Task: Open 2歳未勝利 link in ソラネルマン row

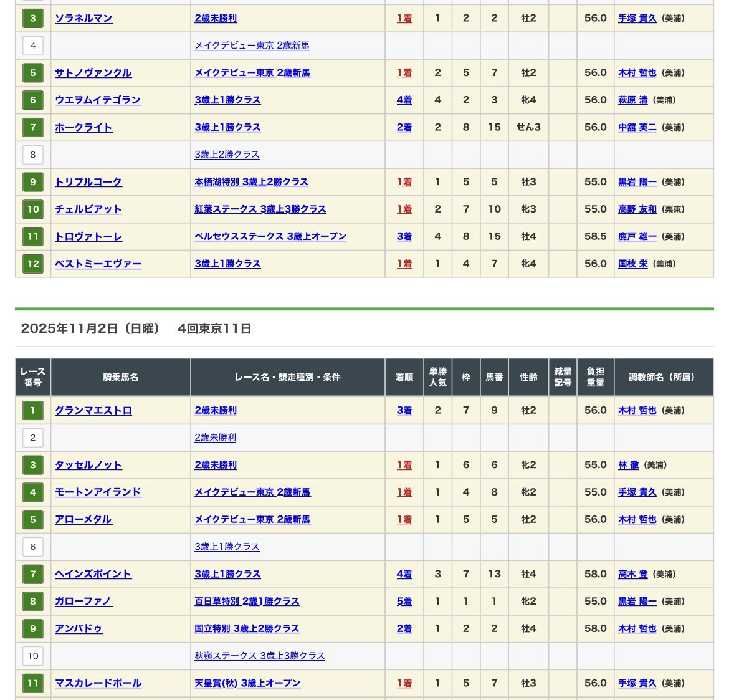Action: click(215, 18)
